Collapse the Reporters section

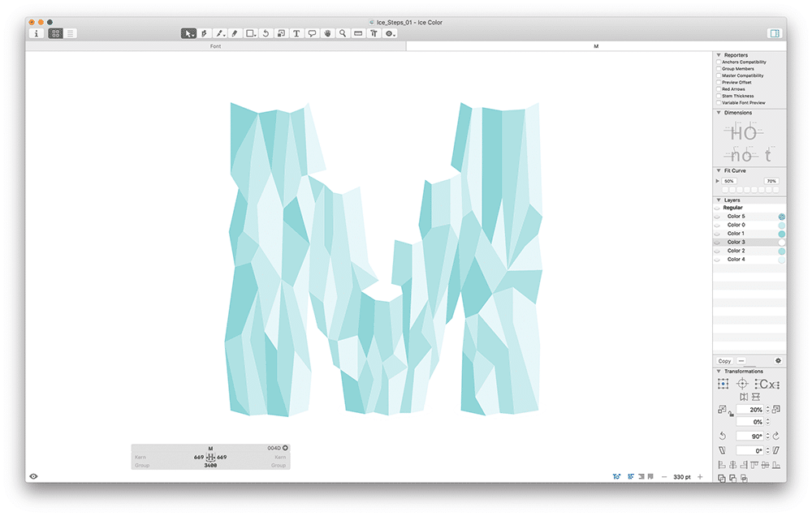click(x=719, y=55)
